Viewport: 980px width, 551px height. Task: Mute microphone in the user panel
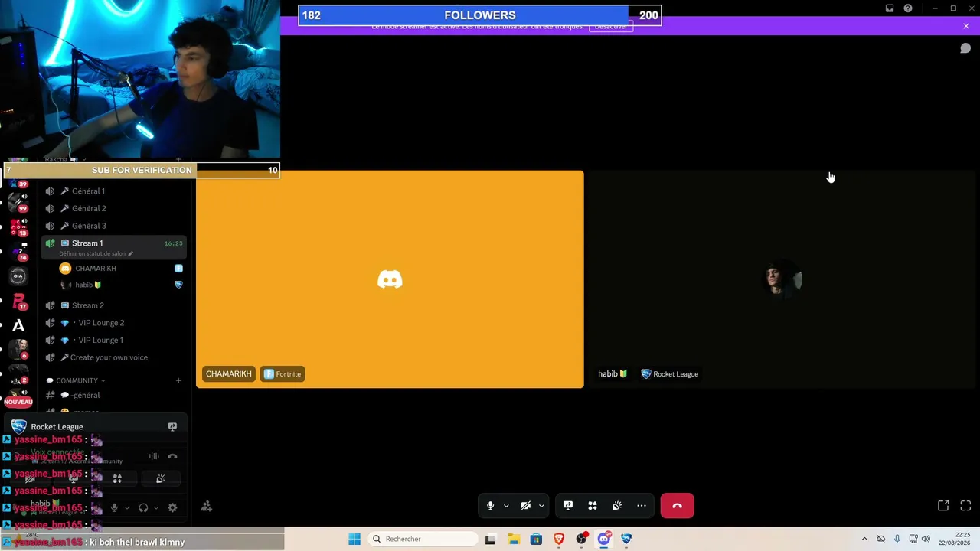pos(114,507)
